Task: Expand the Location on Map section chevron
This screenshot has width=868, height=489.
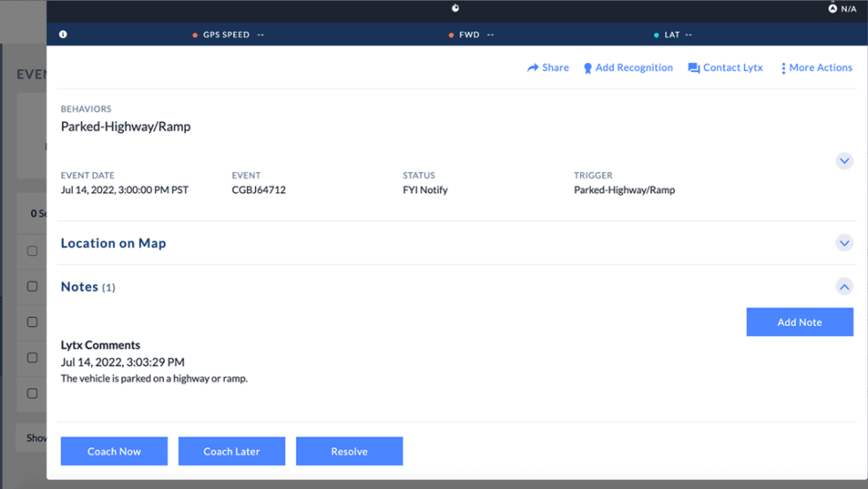Action: point(844,243)
